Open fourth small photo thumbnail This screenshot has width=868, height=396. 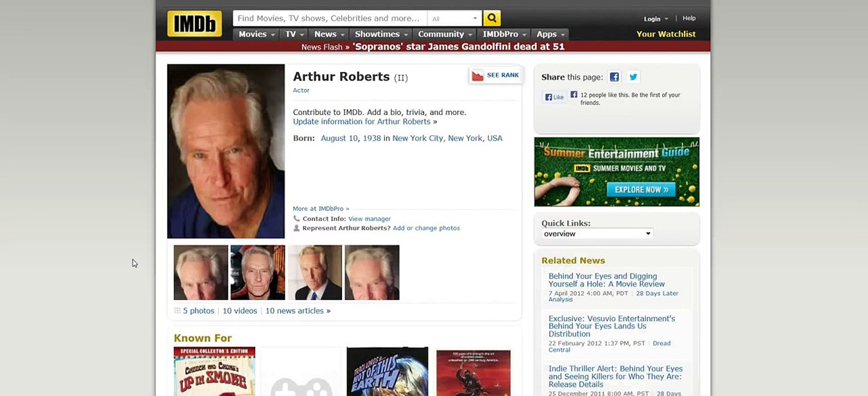372,272
